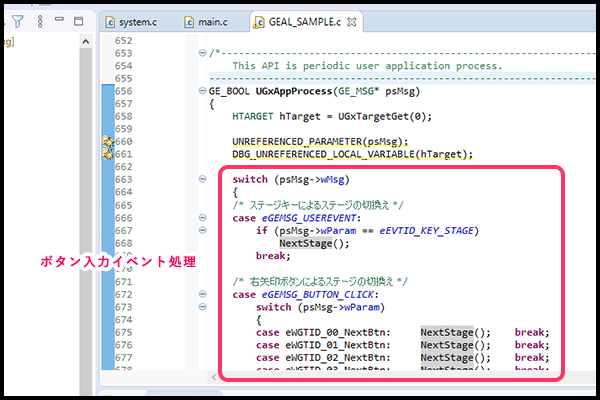Click line number 652 in the gutter

coord(123,41)
